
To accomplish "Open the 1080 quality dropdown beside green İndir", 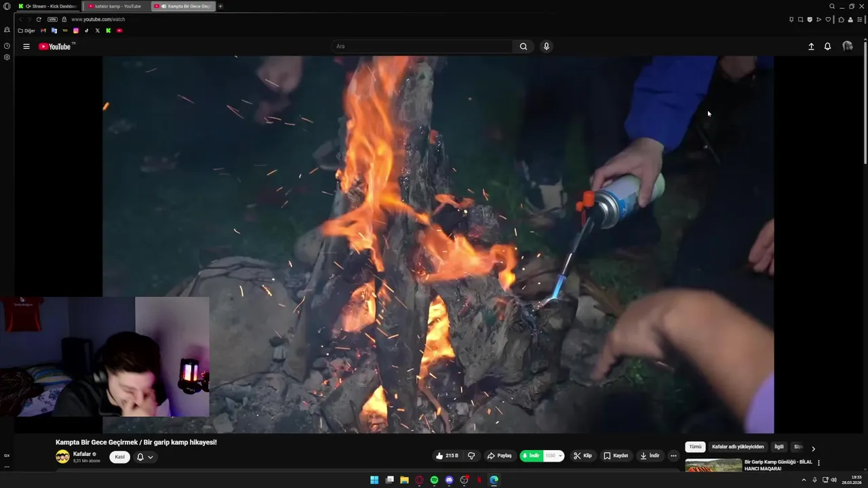I will 554,456.
